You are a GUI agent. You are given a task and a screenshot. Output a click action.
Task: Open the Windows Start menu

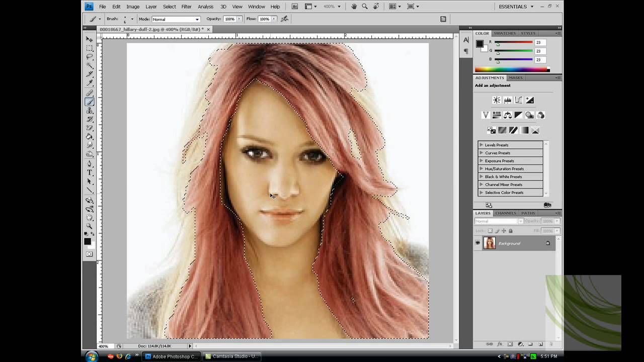(x=92, y=356)
